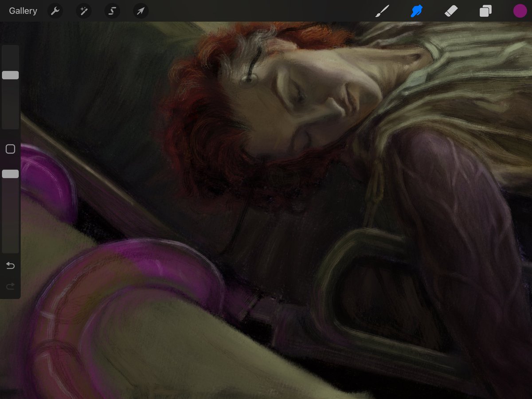Viewport: 532px width, 399px height.
Task: Select the Paint brush tool
Action: [x=382, y=11]
